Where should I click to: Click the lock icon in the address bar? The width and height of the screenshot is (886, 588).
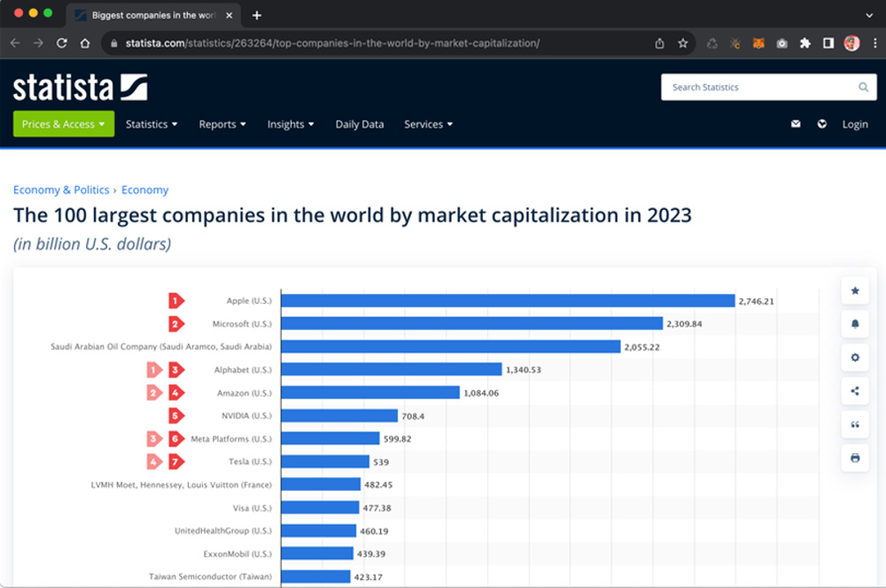click(x=114, y=43)
